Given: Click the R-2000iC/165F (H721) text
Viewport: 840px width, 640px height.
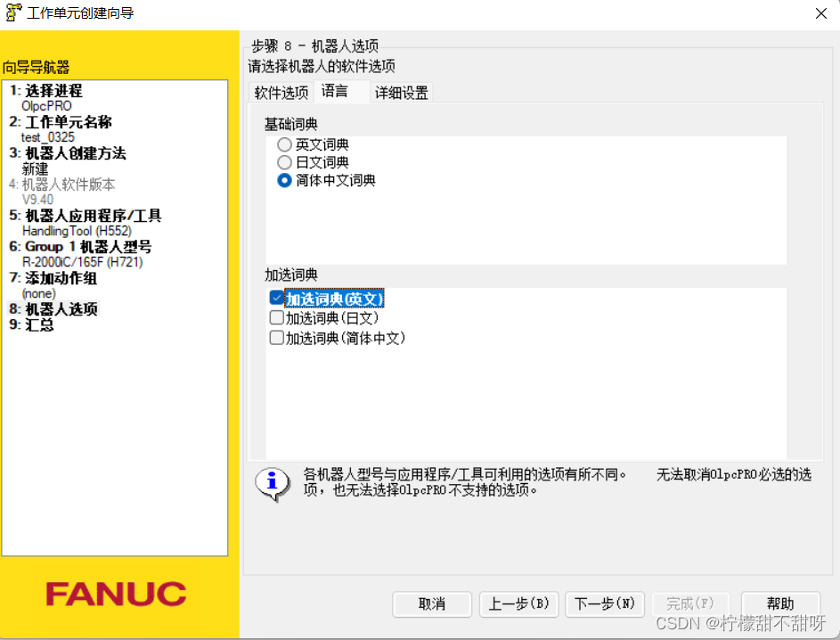Looking at the screenshot, I should (x=83, y=262).
